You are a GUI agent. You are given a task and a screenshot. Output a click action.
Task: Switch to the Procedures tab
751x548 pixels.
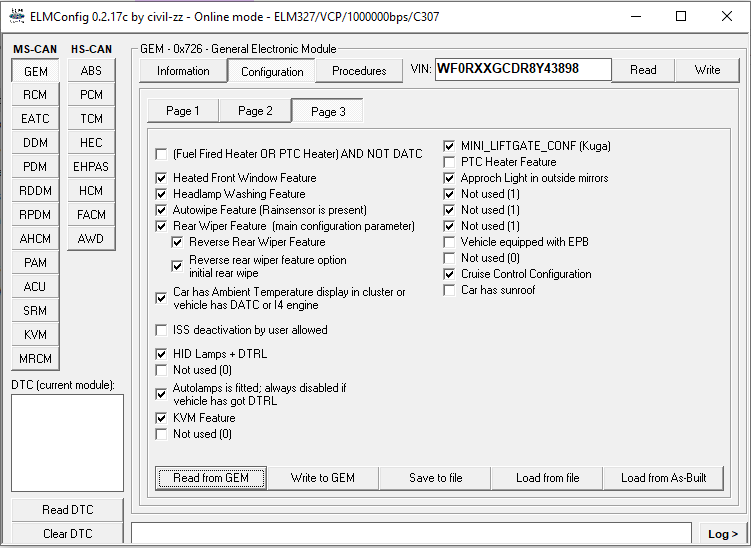(359, 71)
